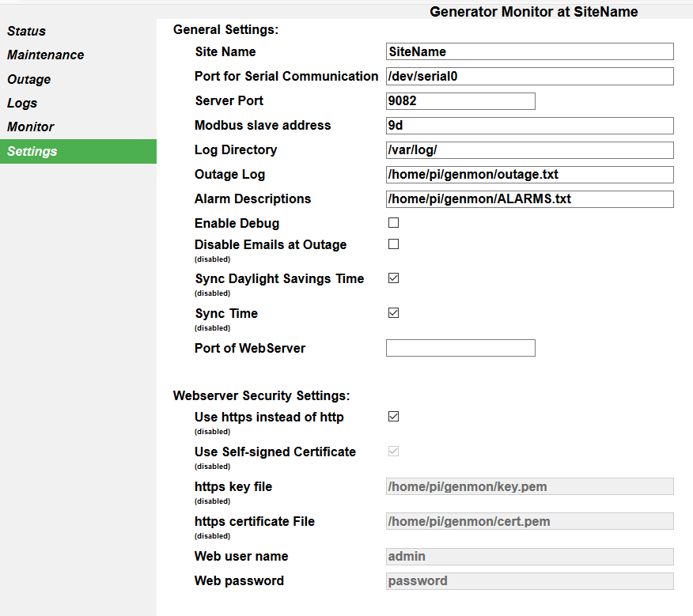Select the Settings menu item
This screenshot has height=616, width=693.
(x=78, y=152)
